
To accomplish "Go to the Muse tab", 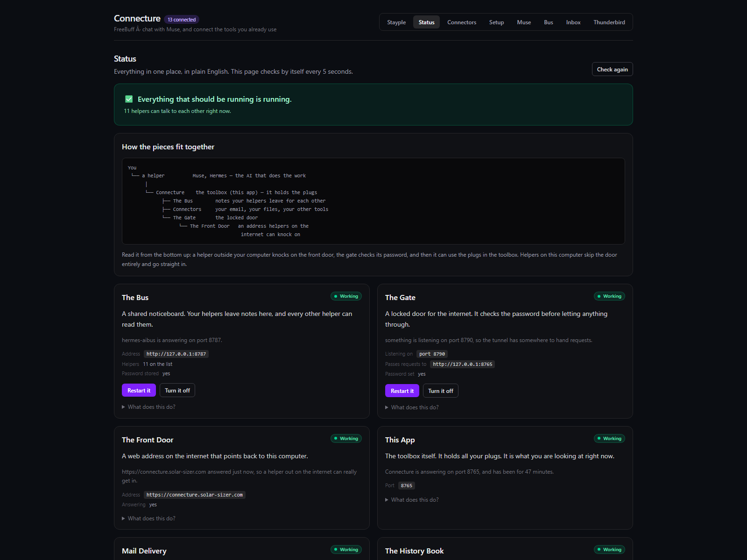I will (x=524, y=22).
